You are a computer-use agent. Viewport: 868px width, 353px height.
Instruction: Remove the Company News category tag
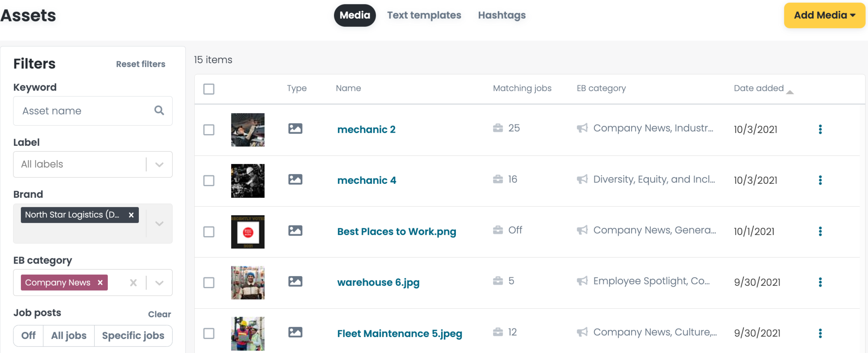[100, 282]
